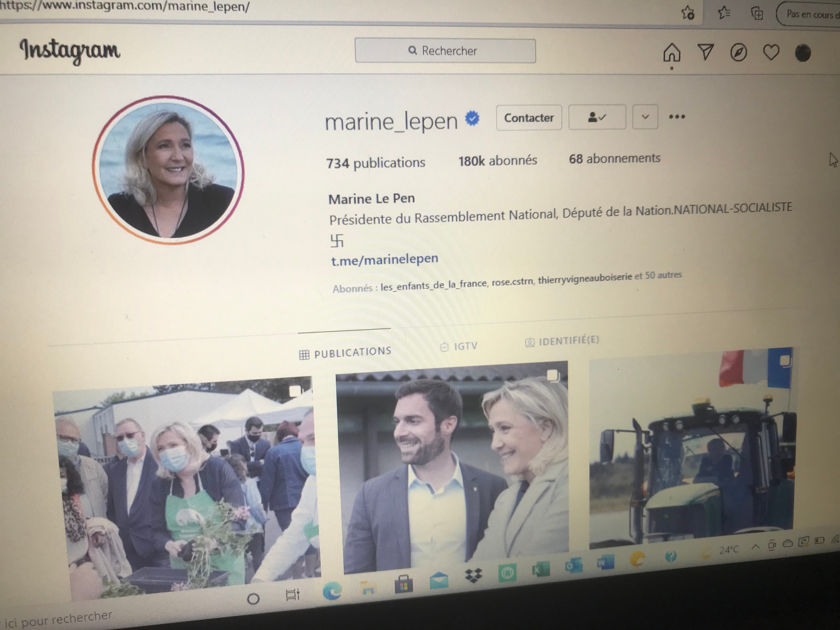Open the t.me/marinelepen link
Viewport: 840px width, 630px height.
pos(385,259)
